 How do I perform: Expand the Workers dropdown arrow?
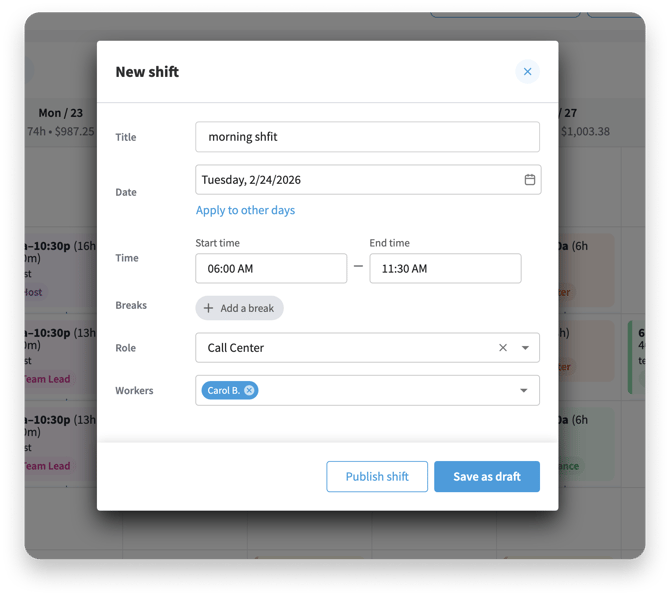tap(524, 390)
